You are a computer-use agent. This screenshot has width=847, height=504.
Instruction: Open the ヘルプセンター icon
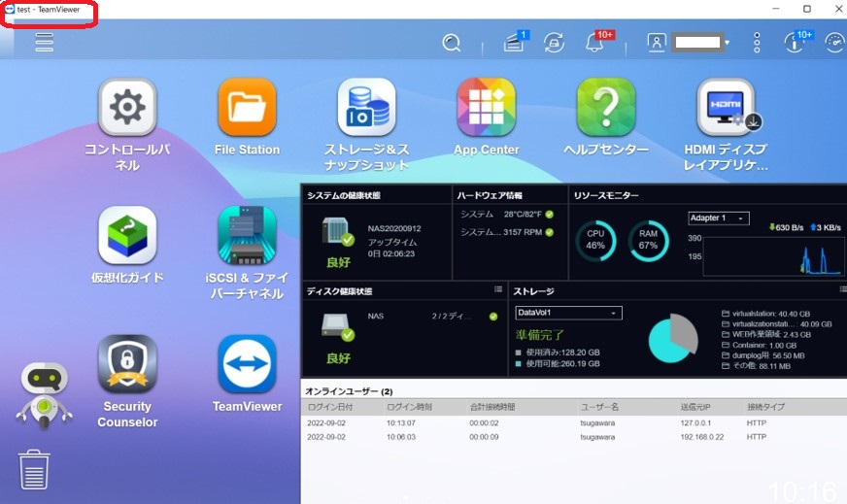[x=605, y=108]
